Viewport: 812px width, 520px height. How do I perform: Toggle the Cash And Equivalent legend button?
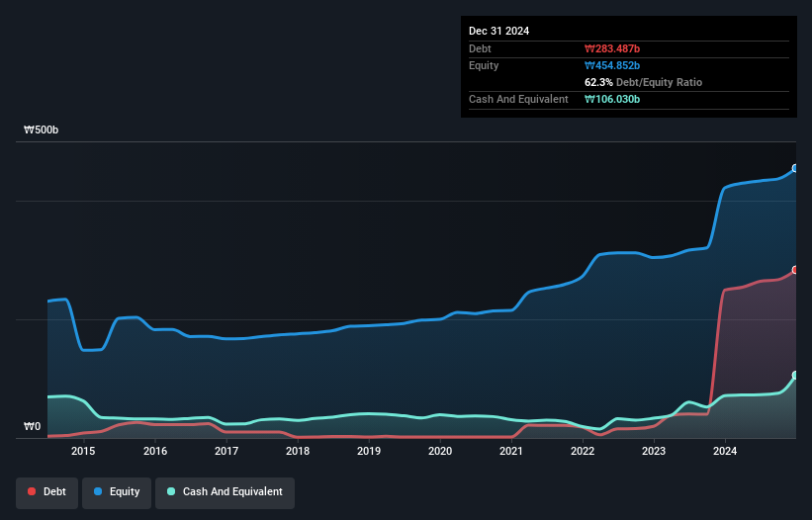point(225,492)
